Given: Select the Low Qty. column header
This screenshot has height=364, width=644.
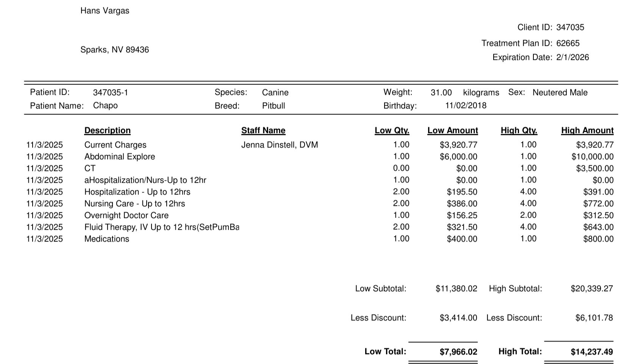Looking at the screenshot, I should click(x=392, y=130).
